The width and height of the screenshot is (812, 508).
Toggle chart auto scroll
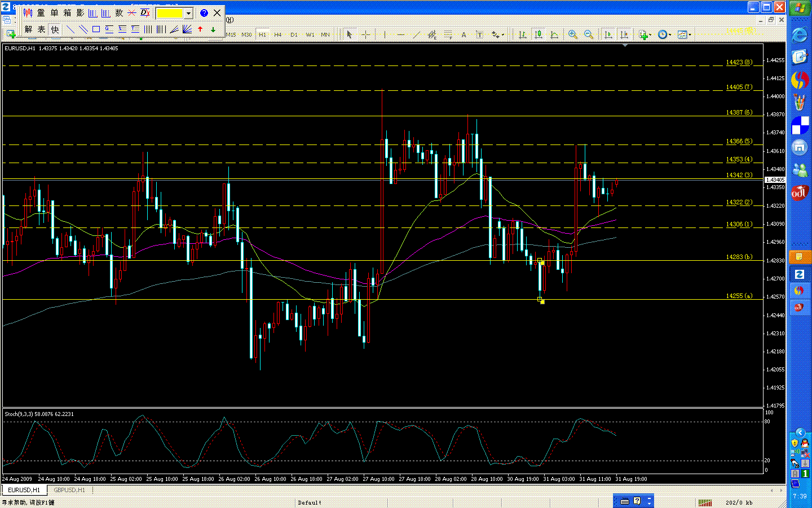(608, 35)
